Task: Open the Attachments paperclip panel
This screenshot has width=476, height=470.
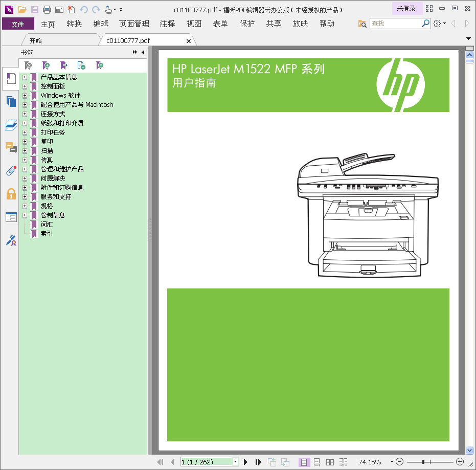Action: 11,171
